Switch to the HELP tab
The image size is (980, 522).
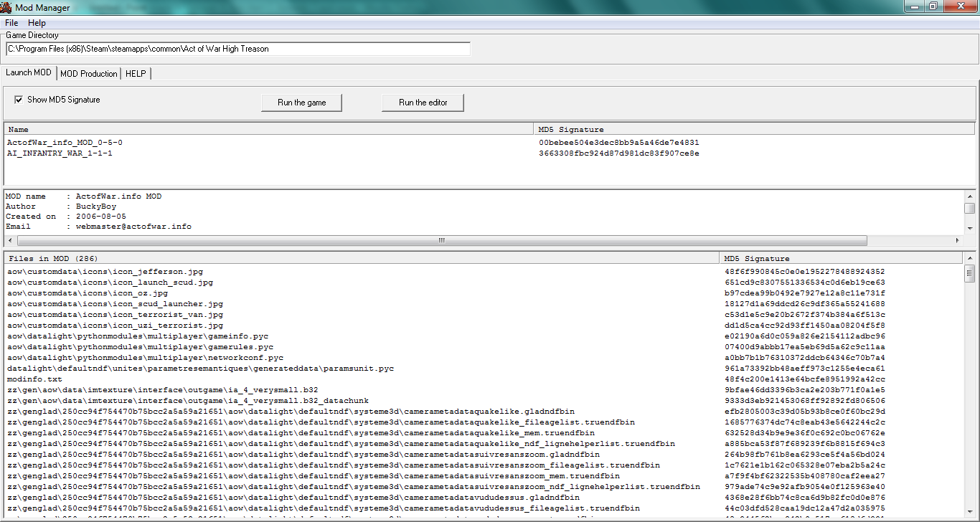136,73
